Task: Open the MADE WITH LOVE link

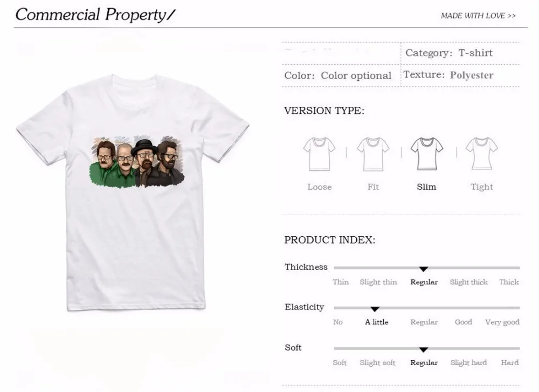Action: click(478, 16)
